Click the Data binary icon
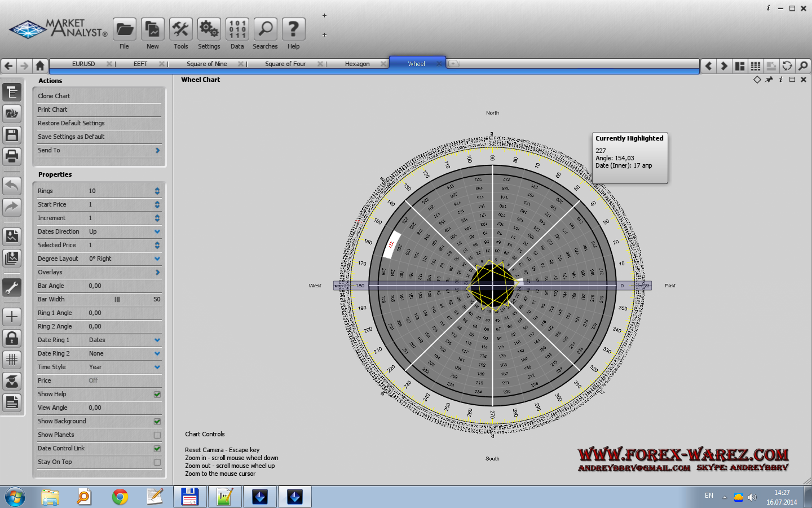Viewport: 812px width, 508px height. coord(237,29)
